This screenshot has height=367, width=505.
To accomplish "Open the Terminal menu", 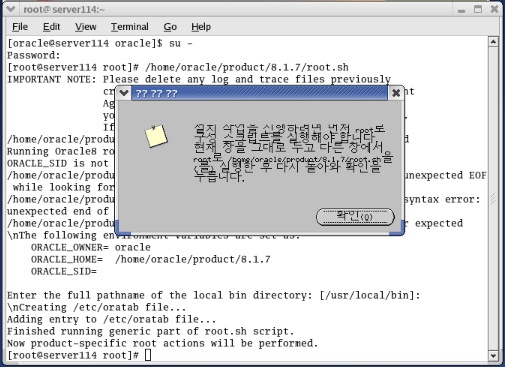I will tap(130, 27).
